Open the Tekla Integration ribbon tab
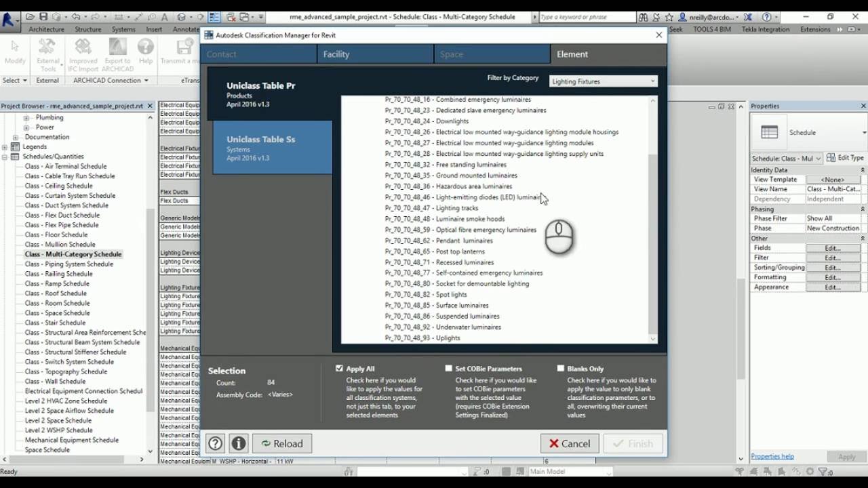This screenshot has height=488, width=868. click(766, 29)
